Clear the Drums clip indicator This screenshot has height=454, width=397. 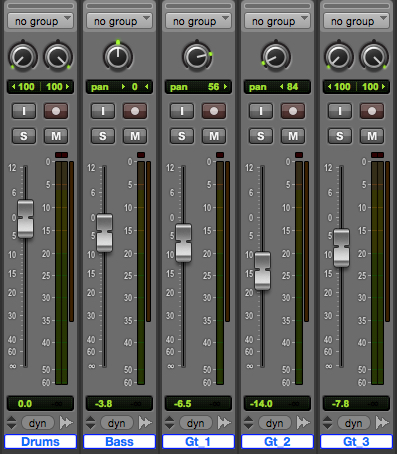(62, 155)
